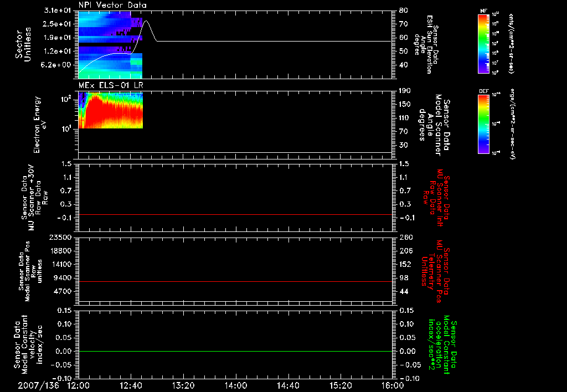Click the 4700 tick label
The height and width of the screenshot is (392, 567).
(63, 291)
